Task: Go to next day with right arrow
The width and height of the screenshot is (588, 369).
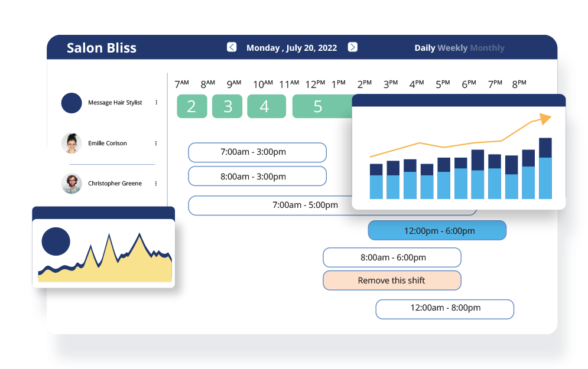Action: pyautogui.click(x=353, y=47)
